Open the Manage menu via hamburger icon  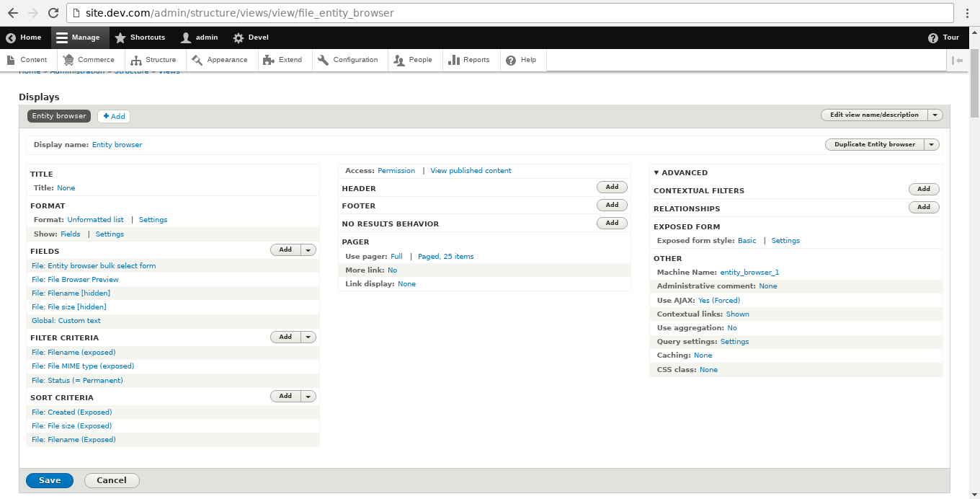(x=61, y=37)
